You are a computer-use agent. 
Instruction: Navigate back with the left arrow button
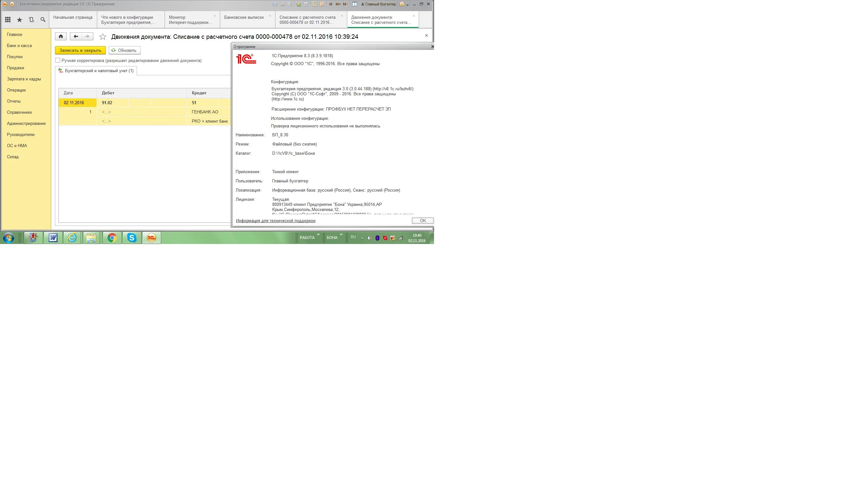click(76, 37)
